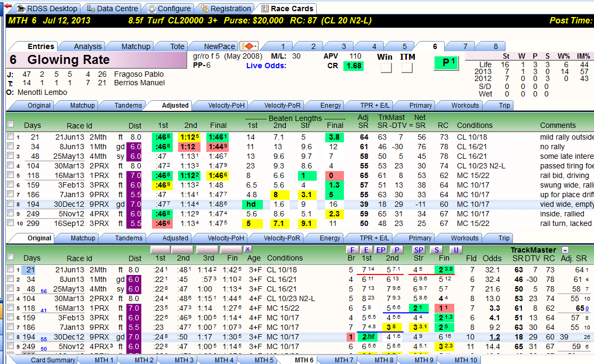Select the NewPace tab

point(219,46)
